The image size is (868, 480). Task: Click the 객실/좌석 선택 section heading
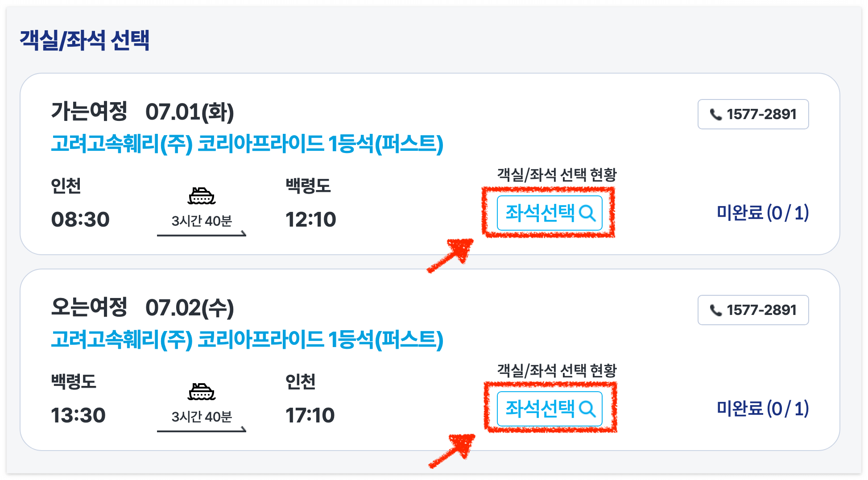83,39
